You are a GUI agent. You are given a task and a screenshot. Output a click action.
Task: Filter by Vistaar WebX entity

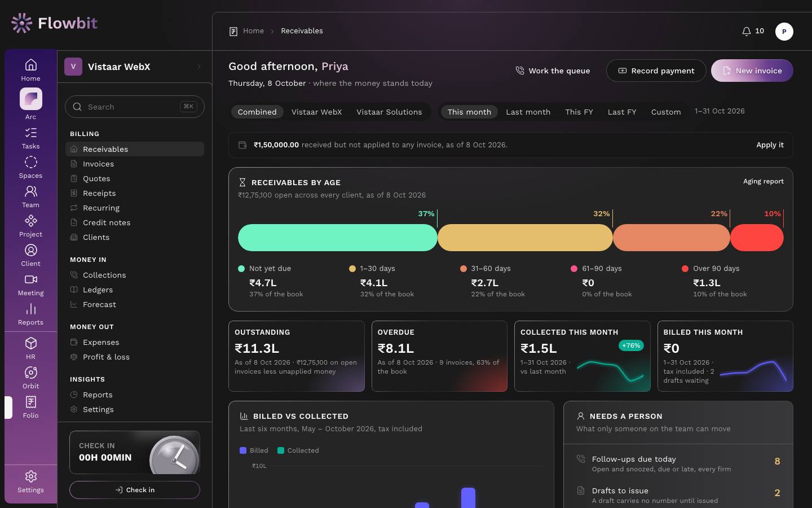317,112
